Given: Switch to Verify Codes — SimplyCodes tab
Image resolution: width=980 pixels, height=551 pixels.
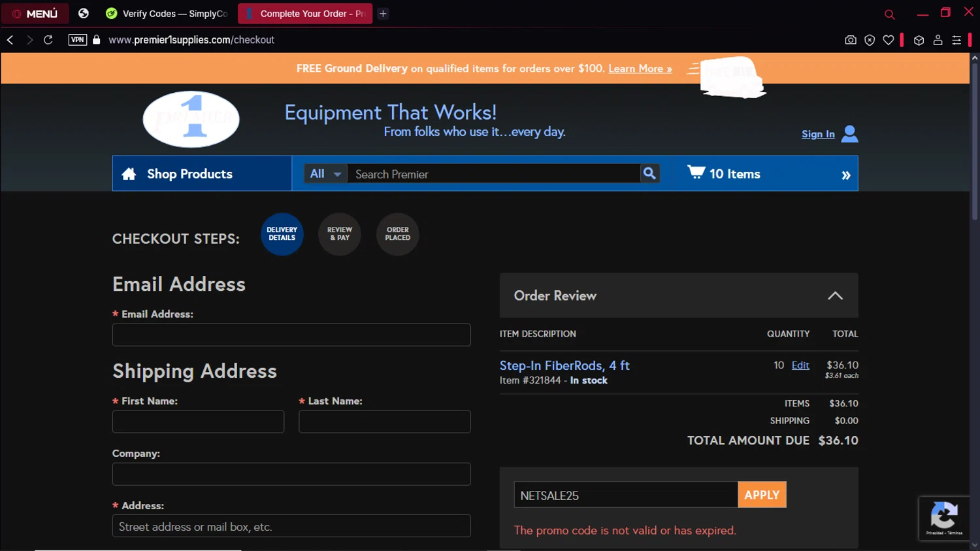Looking at the screenshot, I should pyautogui.click(x=167, y=13).
